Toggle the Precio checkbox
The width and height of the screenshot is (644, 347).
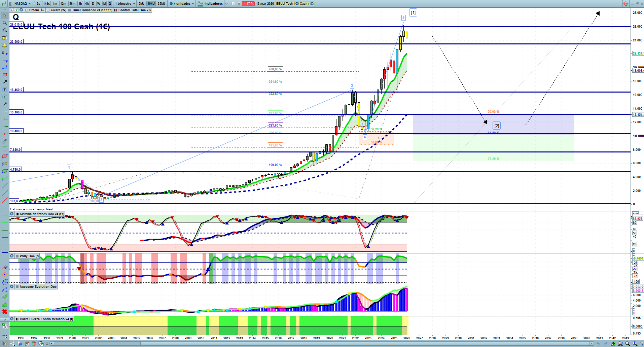pos(27,10)
